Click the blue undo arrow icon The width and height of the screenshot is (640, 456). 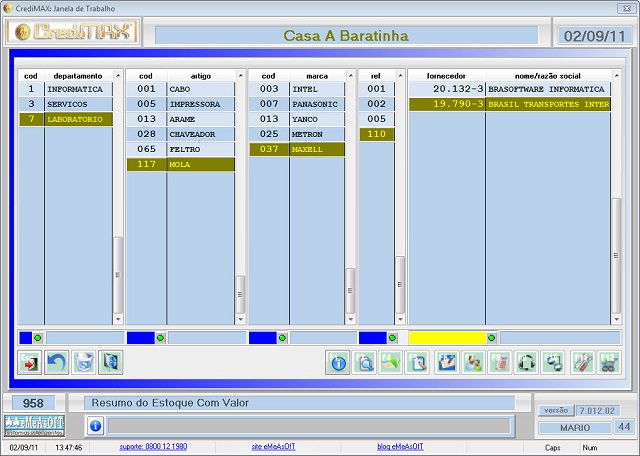tap(57, 363)
